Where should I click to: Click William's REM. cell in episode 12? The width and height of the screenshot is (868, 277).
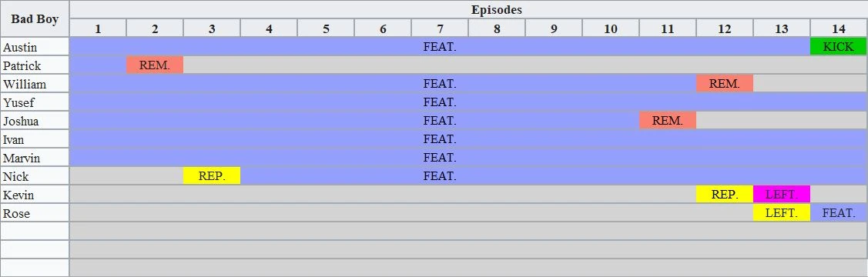pyautogui.click(x=724, y=84)
